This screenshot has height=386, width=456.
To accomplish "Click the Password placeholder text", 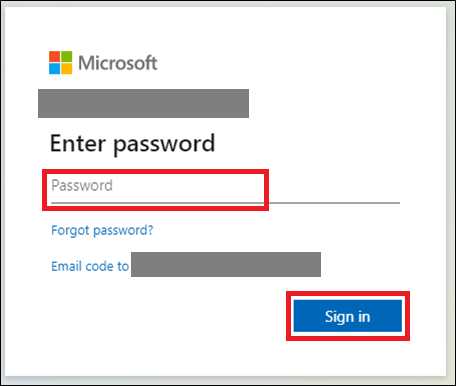I will tap(82, 185).
